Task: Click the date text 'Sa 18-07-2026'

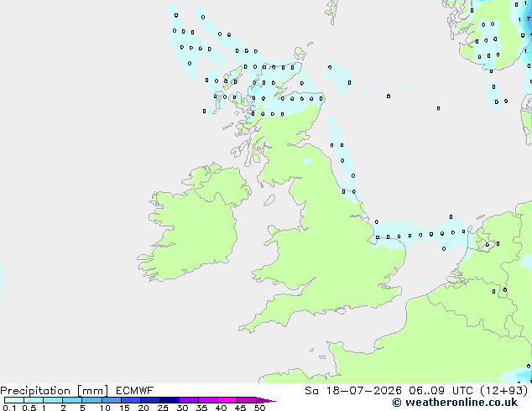Action: pos(353,391)
